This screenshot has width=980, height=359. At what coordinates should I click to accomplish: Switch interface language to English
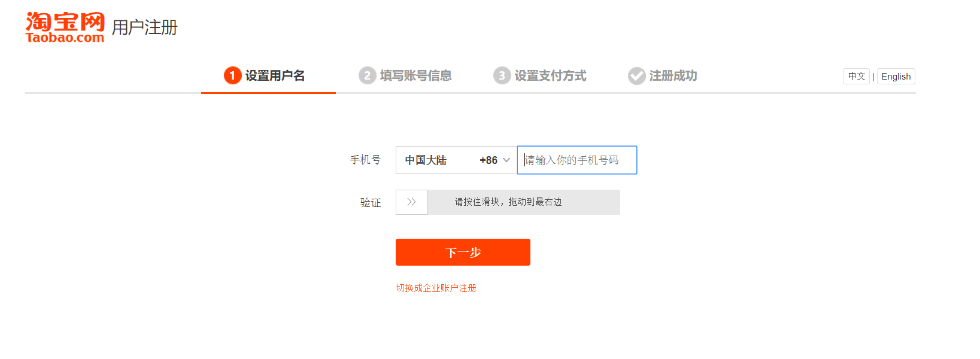point(896,76)
